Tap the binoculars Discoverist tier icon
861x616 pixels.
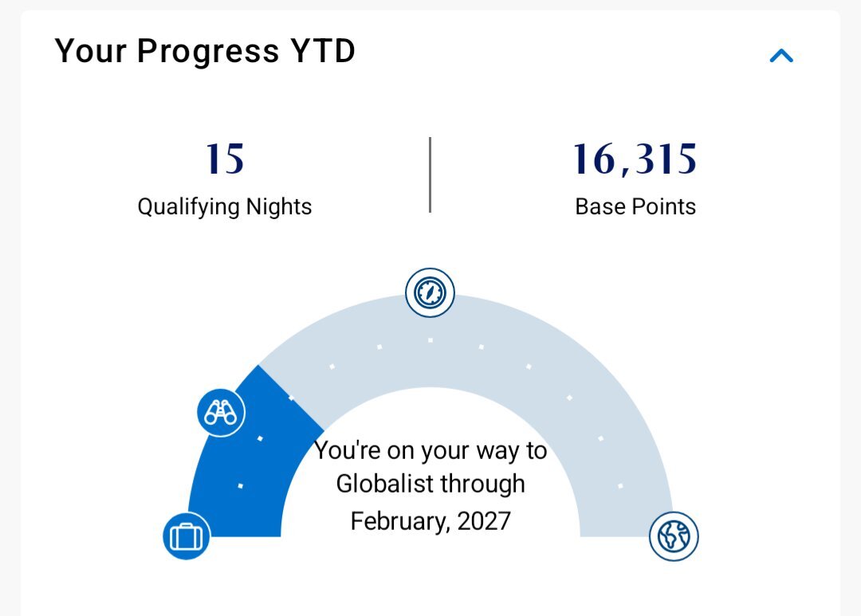tap(221, 412)
